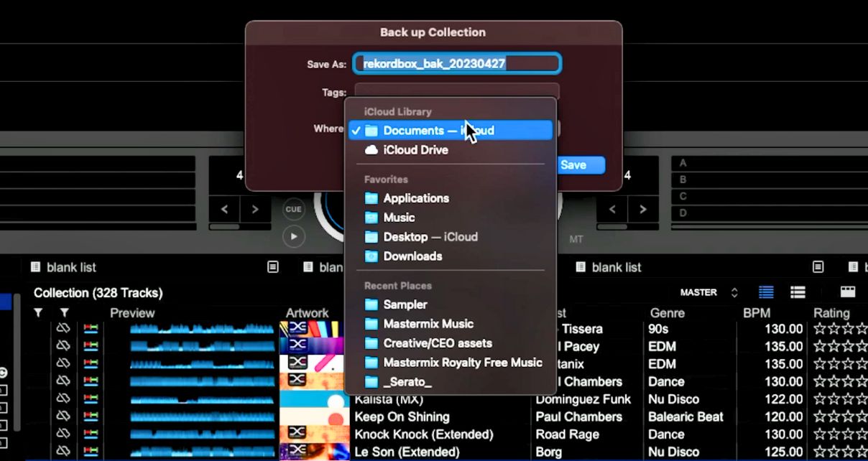
Task: Click cloud sync icon on the 90s genre row
Action: [x=63, y=328]
